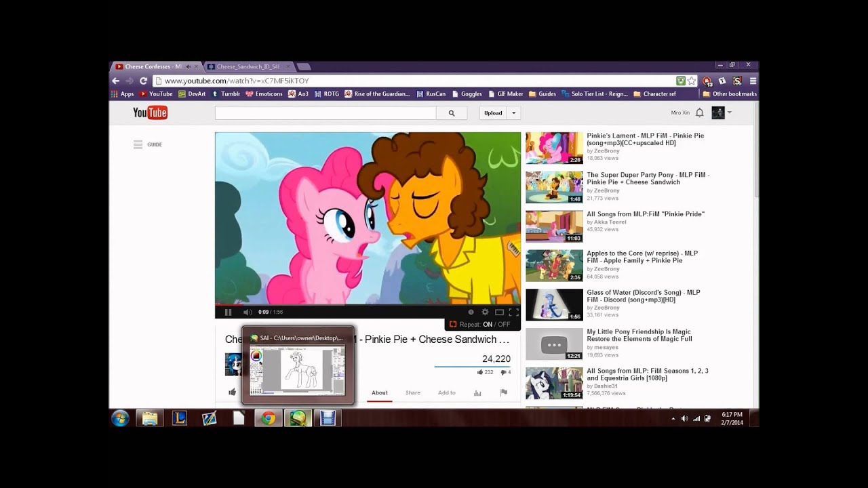Turn repeat OFF in the Repeat bar
This screenshot has height=488, width=868.
(x=504, y=324)
